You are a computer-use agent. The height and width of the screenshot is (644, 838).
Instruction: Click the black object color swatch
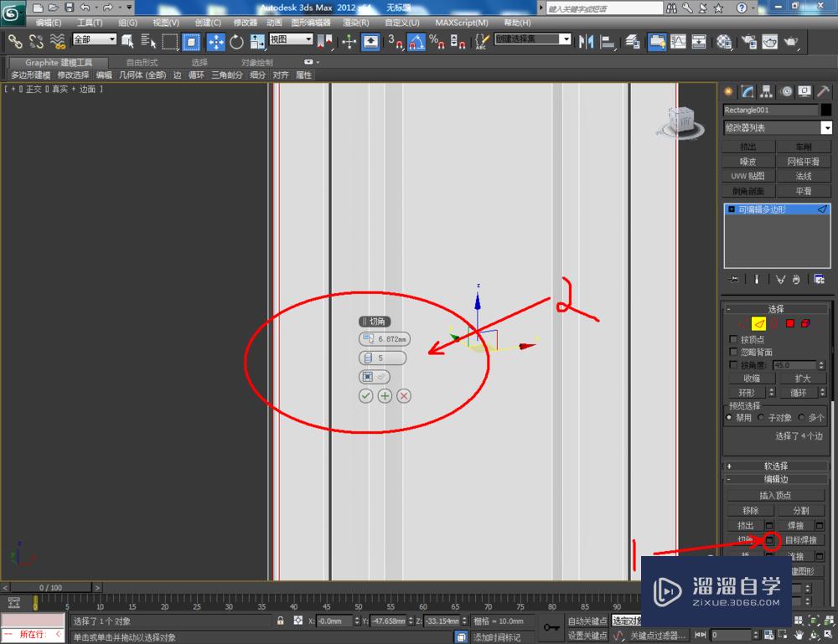click(x=826, y=110)
